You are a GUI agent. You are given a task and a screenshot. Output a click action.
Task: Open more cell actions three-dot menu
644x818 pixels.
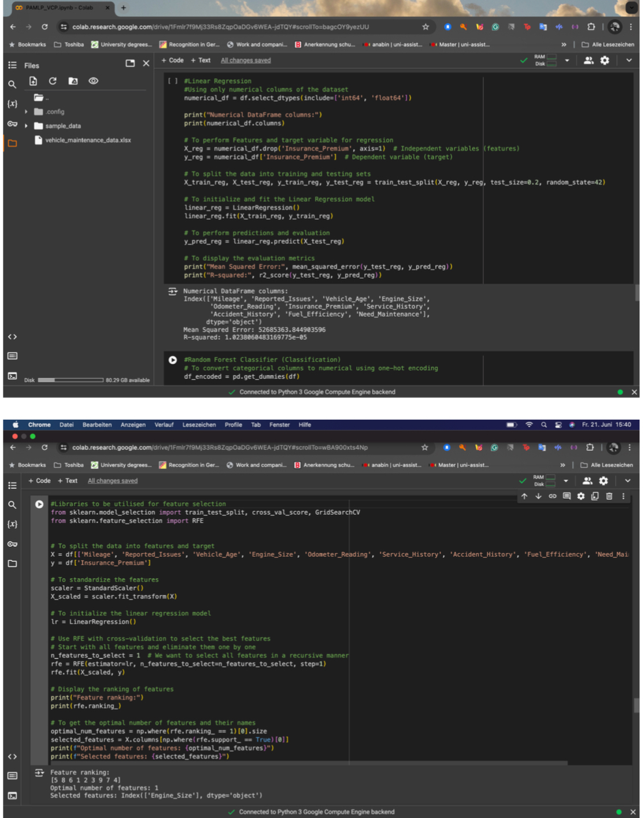tap(623, 497)
